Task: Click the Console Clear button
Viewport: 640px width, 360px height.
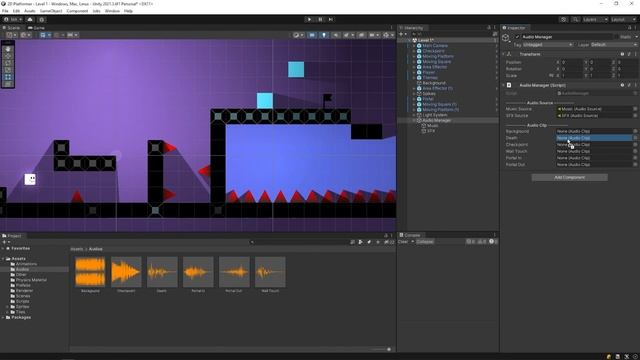Action: tap(403, 242)
